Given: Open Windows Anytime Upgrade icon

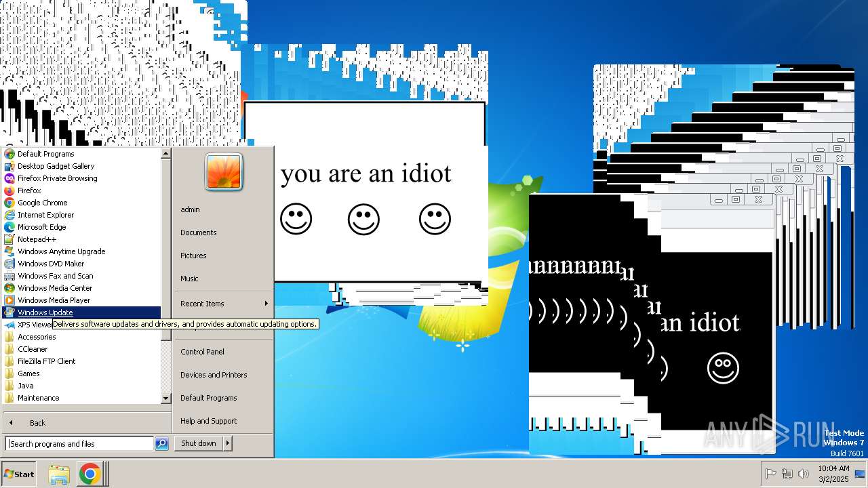Looking at the screenshot, I should click(9, 251).
